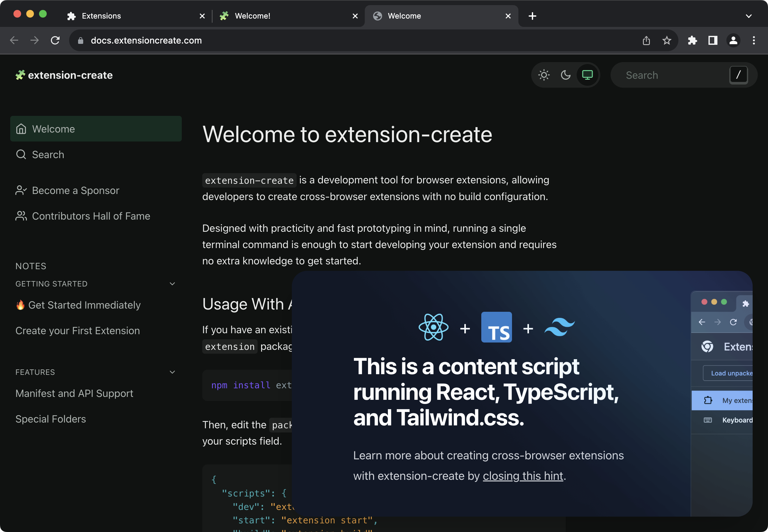The width and height of the screenshot is (768, 532).
Task: Click the home icon beside Welcome
Action: click(x=21, y=129)
